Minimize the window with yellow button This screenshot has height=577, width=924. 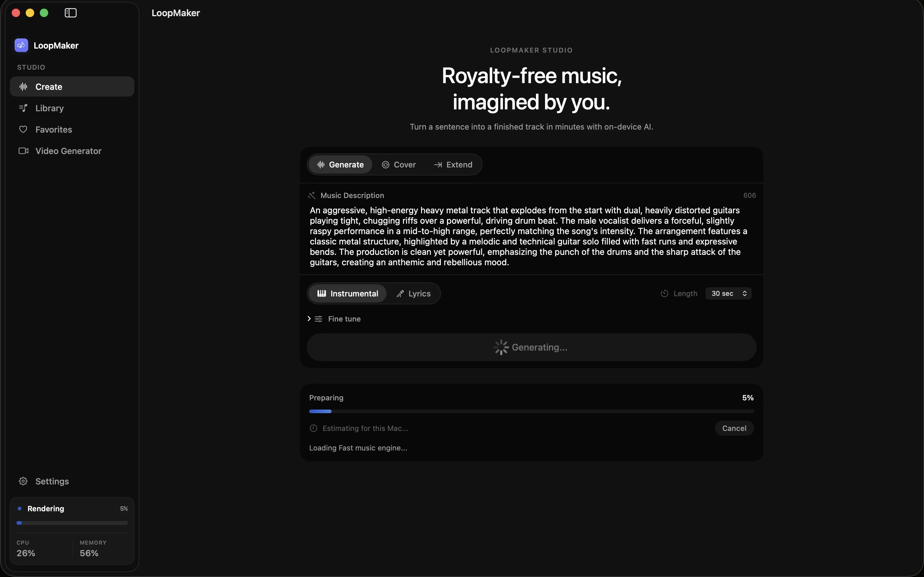(30, 13)
